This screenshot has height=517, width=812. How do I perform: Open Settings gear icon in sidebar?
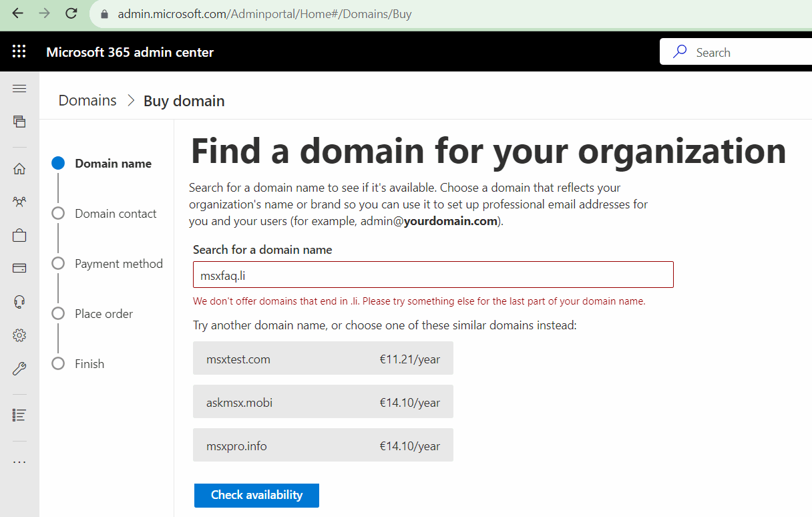point(19,335)
